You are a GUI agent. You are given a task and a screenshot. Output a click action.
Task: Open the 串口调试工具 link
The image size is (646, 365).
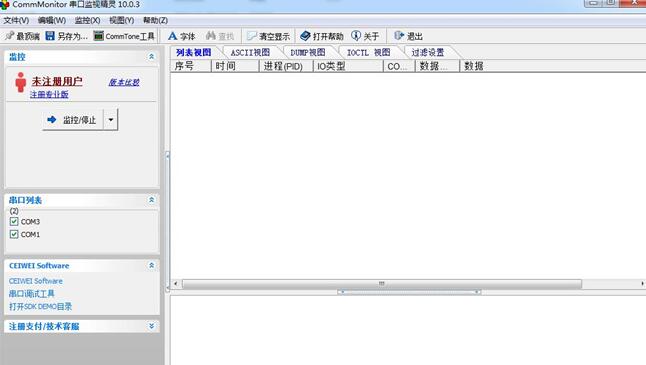click(32, 294)
